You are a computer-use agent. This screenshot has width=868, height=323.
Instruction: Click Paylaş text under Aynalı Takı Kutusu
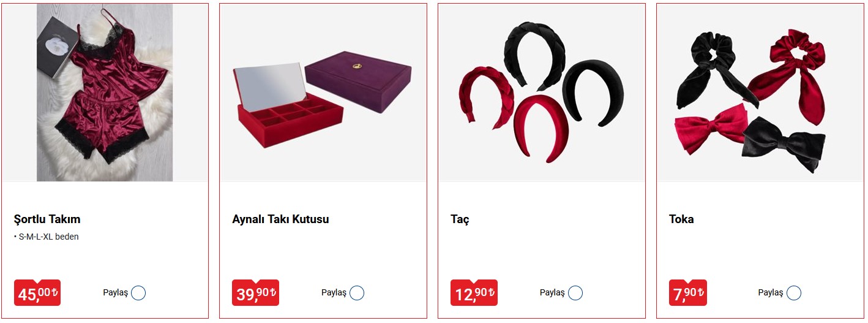point(334,293)
